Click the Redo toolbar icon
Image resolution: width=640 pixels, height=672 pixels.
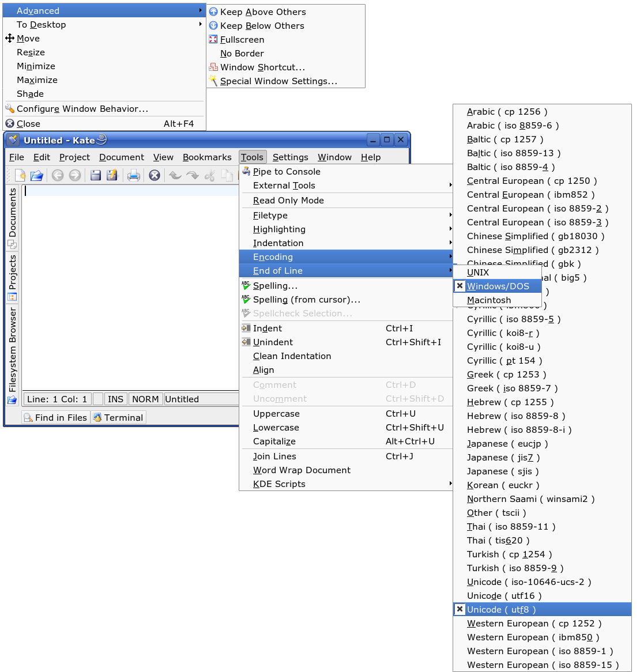pos(193,175)
